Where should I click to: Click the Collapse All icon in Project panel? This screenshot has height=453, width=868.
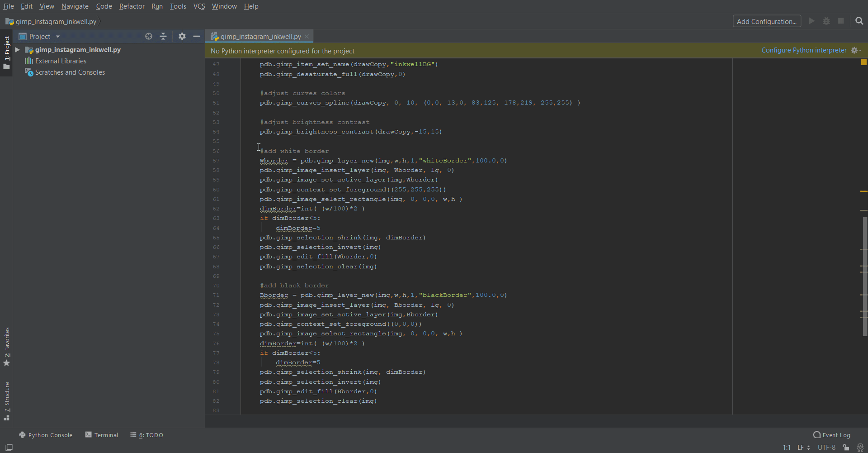pyautogui.click(x=163, y=36)
